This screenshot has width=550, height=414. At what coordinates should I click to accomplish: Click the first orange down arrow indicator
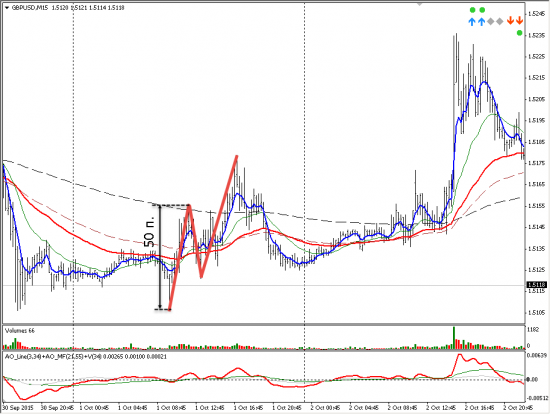point(510,21)
